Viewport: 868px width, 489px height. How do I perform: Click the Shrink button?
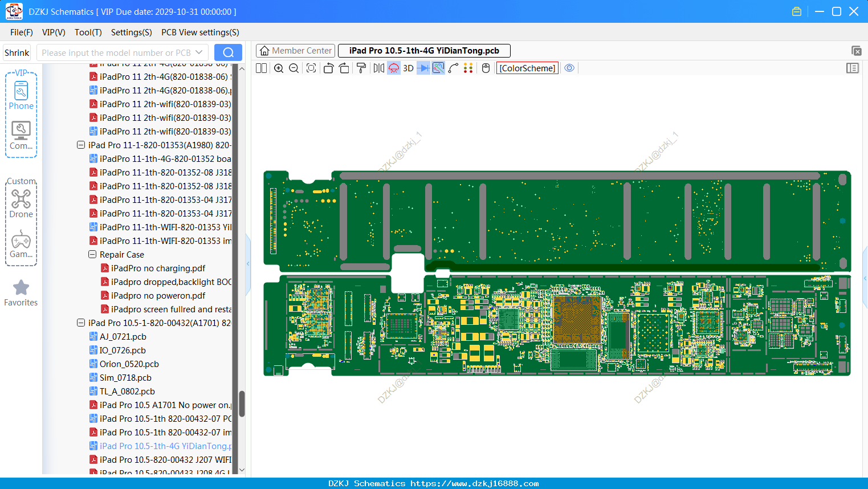coord(17,52)
